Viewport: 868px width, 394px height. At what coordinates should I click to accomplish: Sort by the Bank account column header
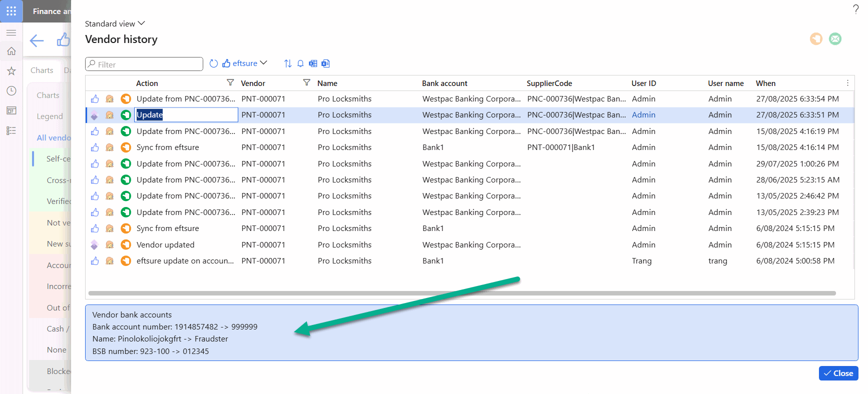pos(445,83)
